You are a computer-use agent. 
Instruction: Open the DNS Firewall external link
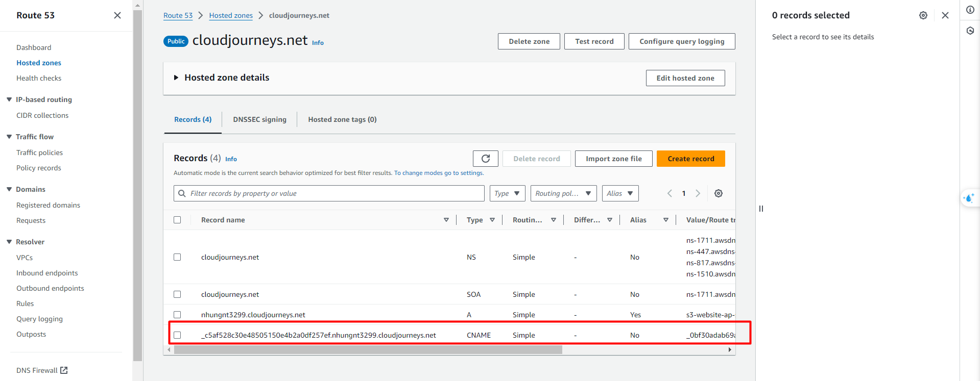(42, 370)
